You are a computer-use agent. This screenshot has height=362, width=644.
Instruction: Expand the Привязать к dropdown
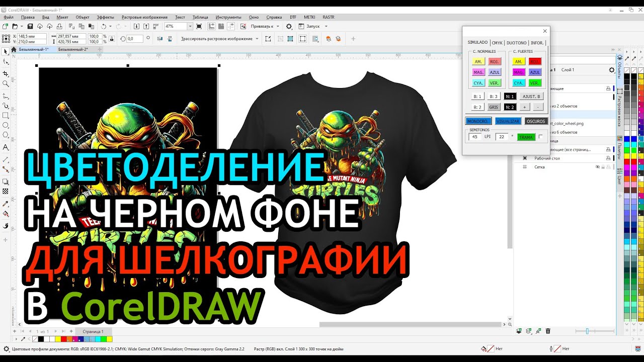pyautogui.click(x=278, y=26)
